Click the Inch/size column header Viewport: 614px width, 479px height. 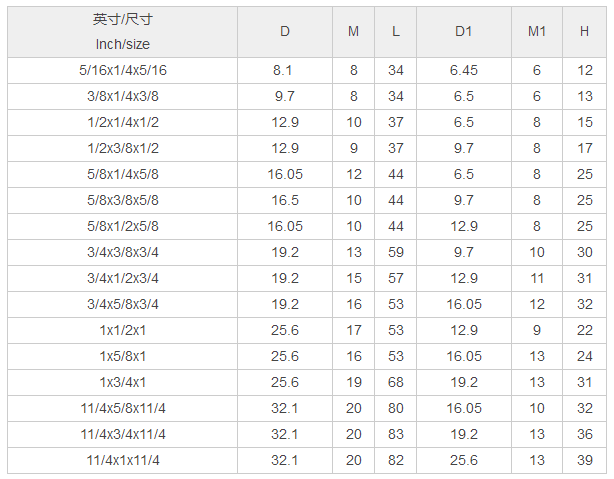[122, 32]
